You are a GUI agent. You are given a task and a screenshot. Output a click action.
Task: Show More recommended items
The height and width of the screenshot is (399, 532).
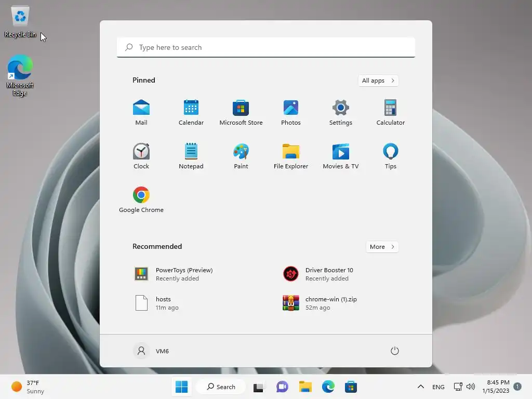[x=382, y=247]
